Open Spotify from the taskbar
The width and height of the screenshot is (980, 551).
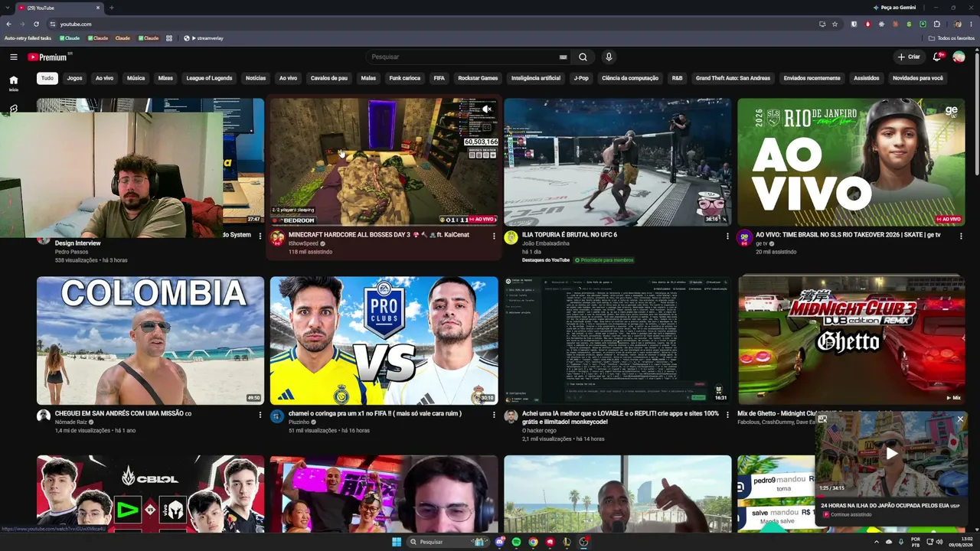pyautogui.click(x=516, y=542)
